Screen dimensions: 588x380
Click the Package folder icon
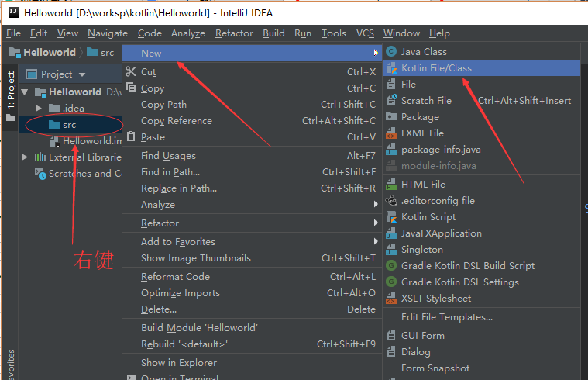pos(391,117)
